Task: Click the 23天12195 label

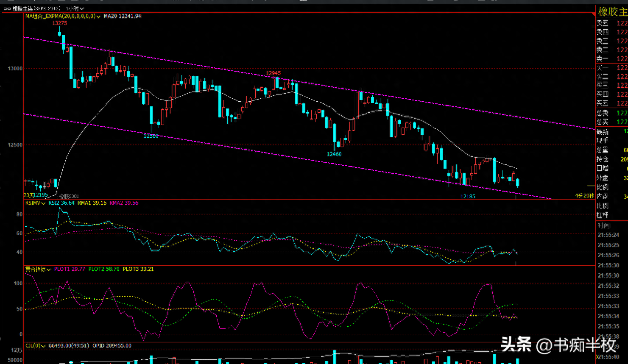Action: click(36, 195)
